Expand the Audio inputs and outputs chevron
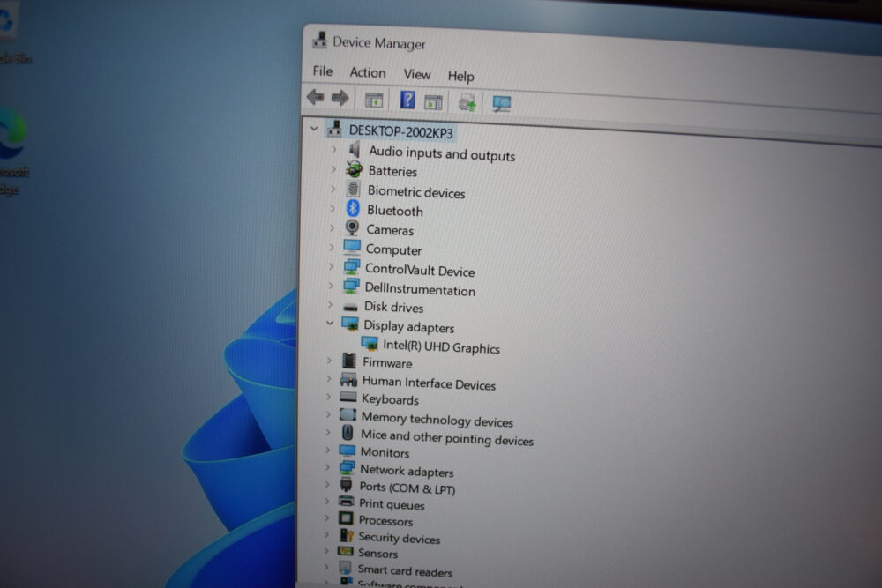The image size is (882, 588). (x=333, y=149)
